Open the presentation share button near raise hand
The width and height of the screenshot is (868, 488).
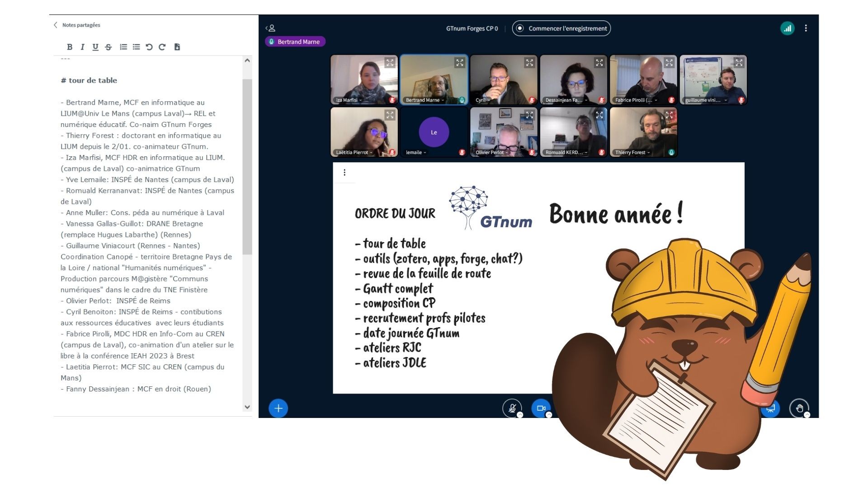[770, 408]
